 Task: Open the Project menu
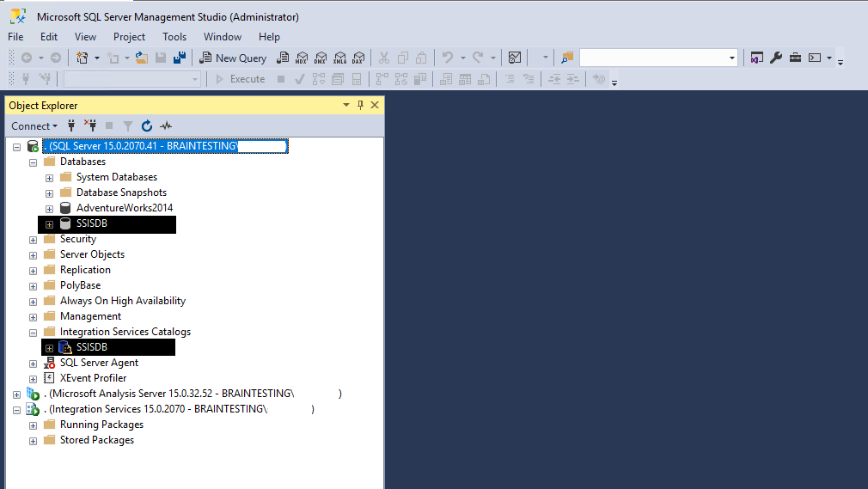(129, 37)
